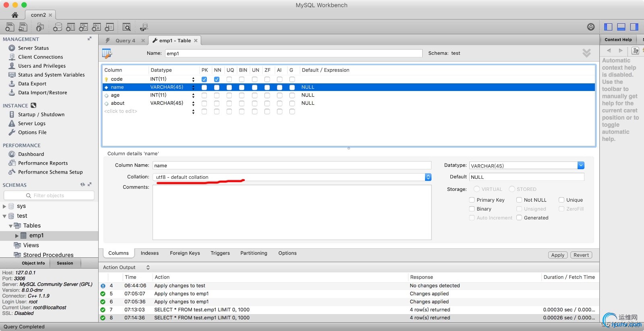This screenshot has height=331, width=644.
Task: Collapse the Tables node
Action: click(x=10, y=226)
